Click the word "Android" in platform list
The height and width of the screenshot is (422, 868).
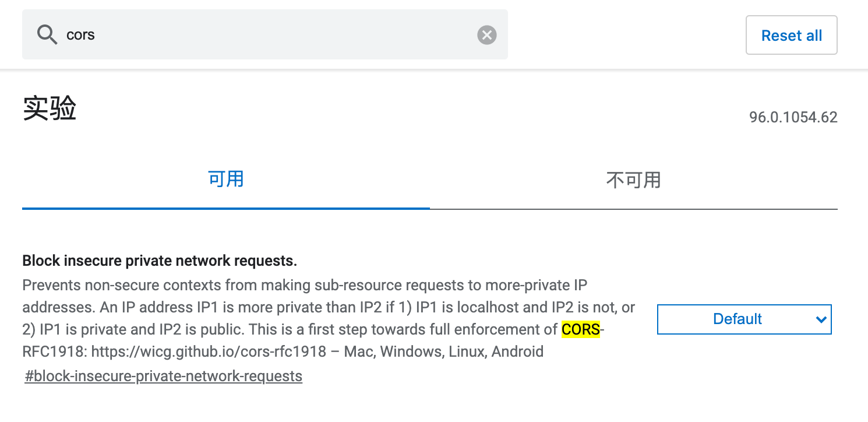coord(517,352)
